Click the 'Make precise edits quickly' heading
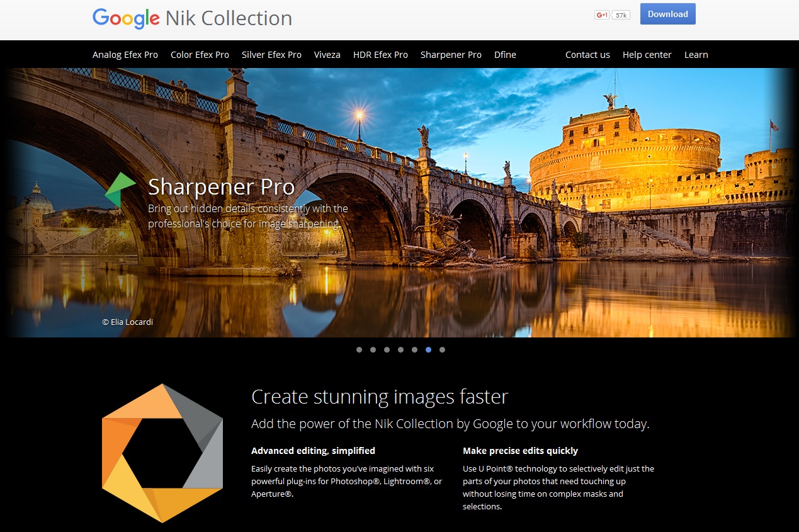 (x=520, y=451)
